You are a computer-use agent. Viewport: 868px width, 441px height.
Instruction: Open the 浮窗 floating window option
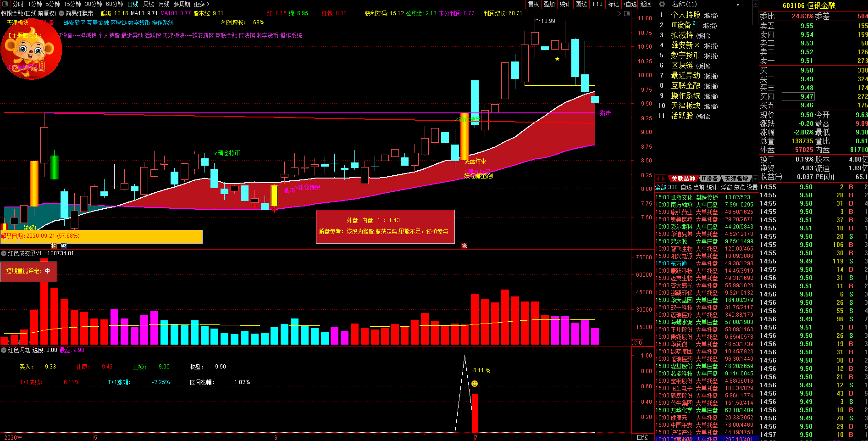(726, 187)
